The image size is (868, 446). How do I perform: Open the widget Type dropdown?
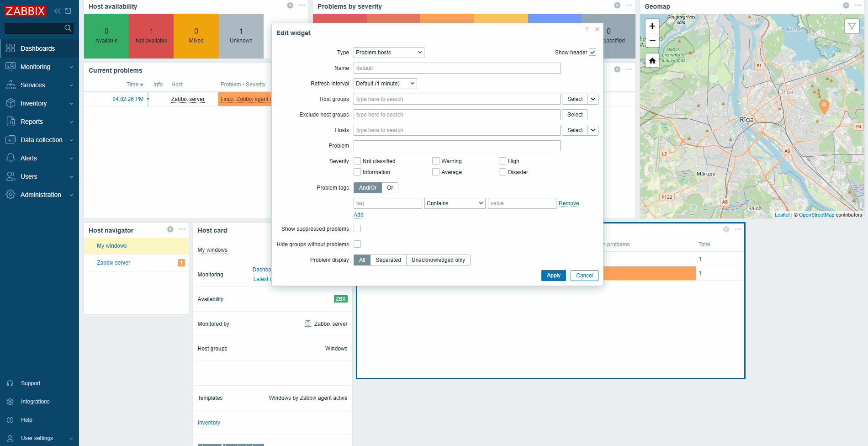click(389, 53)
